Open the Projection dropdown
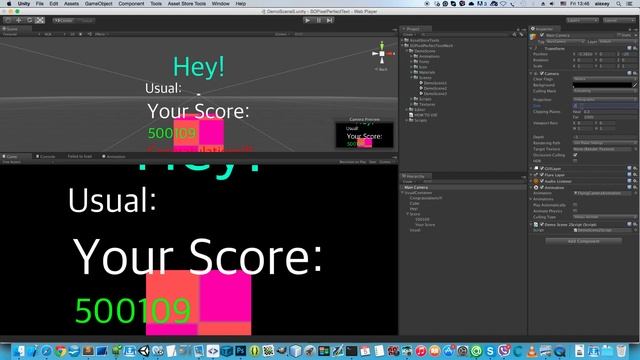Image resolution: width=640 pixels, height=360 pixels. click(605, 99)
